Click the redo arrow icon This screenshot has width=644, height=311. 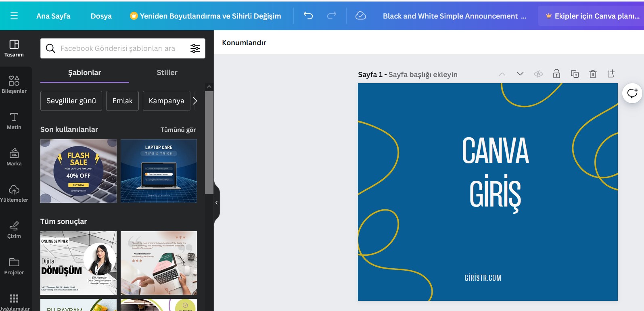pos(332,16)
